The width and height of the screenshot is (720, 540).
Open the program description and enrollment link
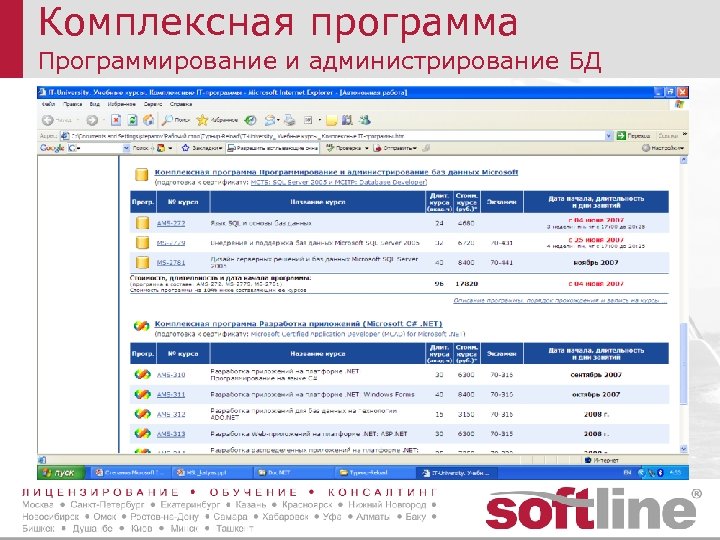click(x=559, y=300)
